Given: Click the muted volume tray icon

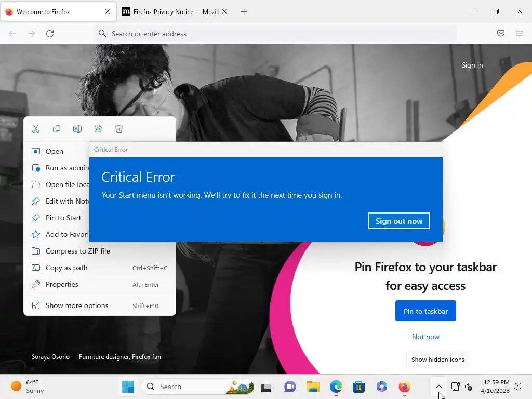Looking at the screenshot, I should click(469, 387).
